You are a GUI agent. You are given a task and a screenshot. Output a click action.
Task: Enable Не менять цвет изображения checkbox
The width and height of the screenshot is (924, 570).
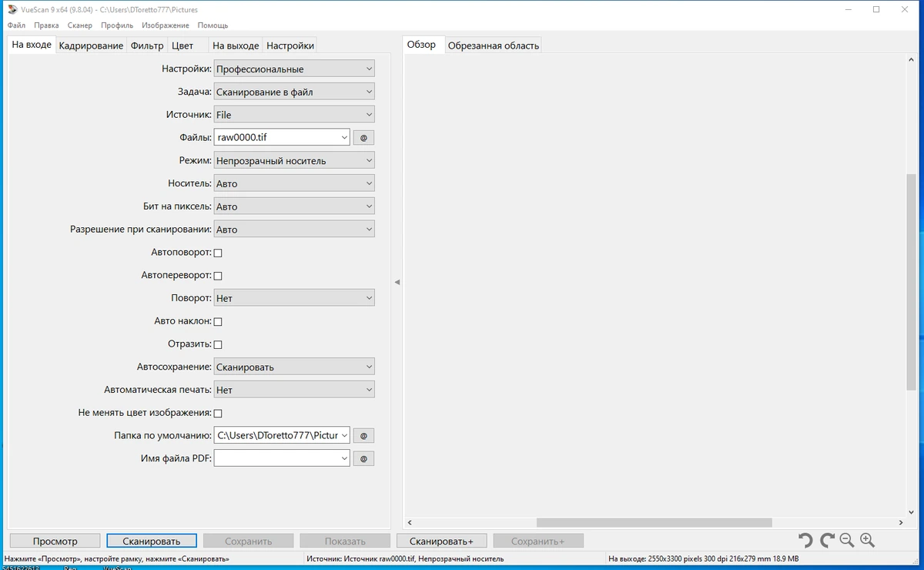point(218,414)
